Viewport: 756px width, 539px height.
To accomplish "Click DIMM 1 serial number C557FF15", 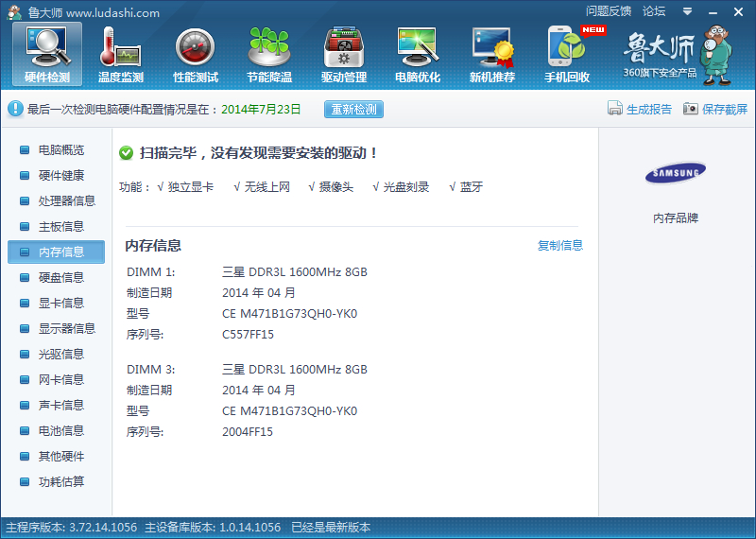I will (x=248, y=335).
